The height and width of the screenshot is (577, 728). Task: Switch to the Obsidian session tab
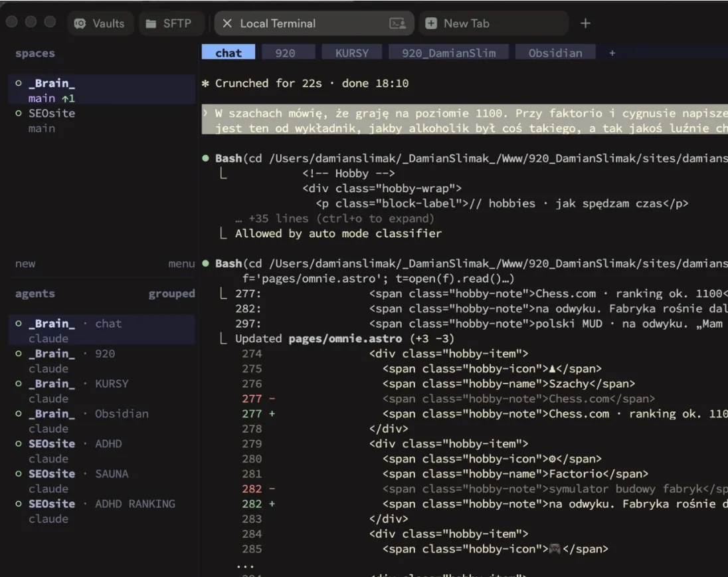pyautogui.click(x=555, y=53)
